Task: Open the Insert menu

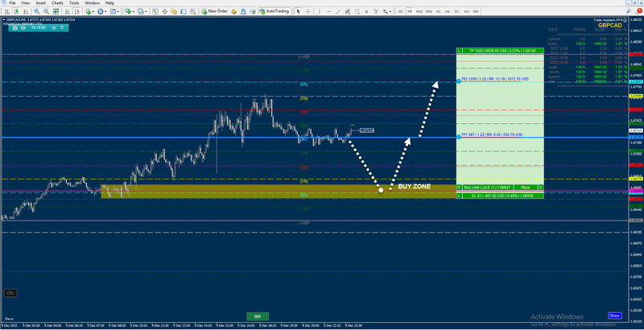Action: pyautogui.click(x=41, y=2)
